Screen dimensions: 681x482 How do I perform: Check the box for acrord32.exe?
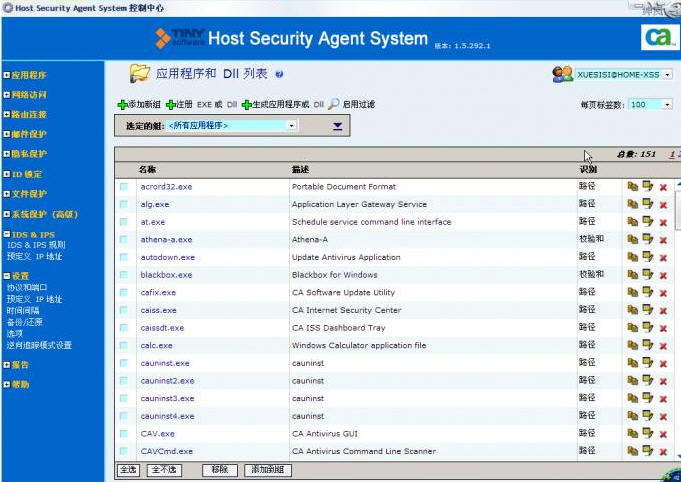point(124,187)
